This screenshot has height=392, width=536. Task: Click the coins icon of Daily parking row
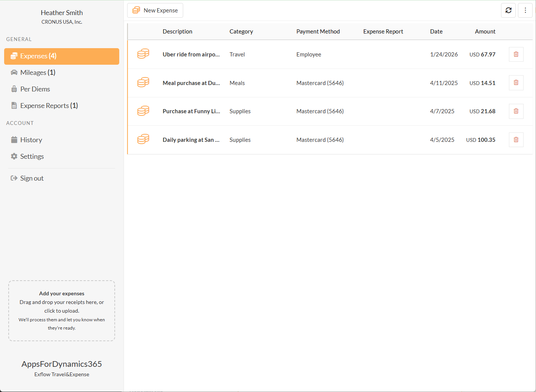tap(143, 140)
